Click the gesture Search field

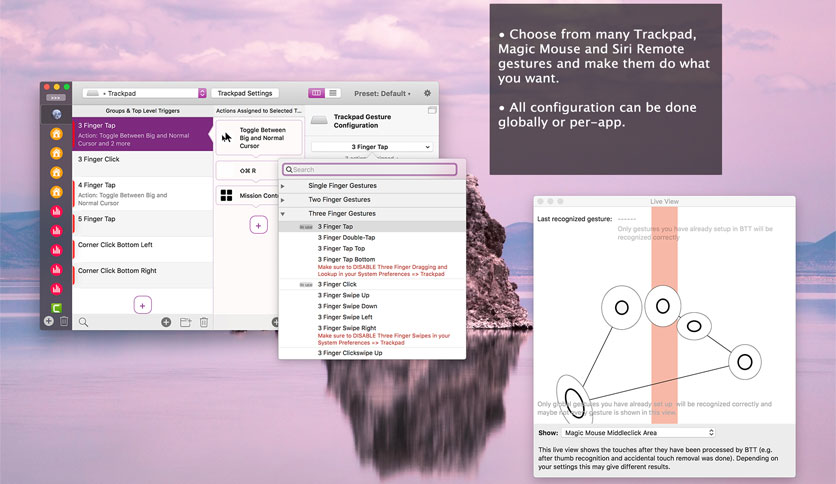click(369, 170)
